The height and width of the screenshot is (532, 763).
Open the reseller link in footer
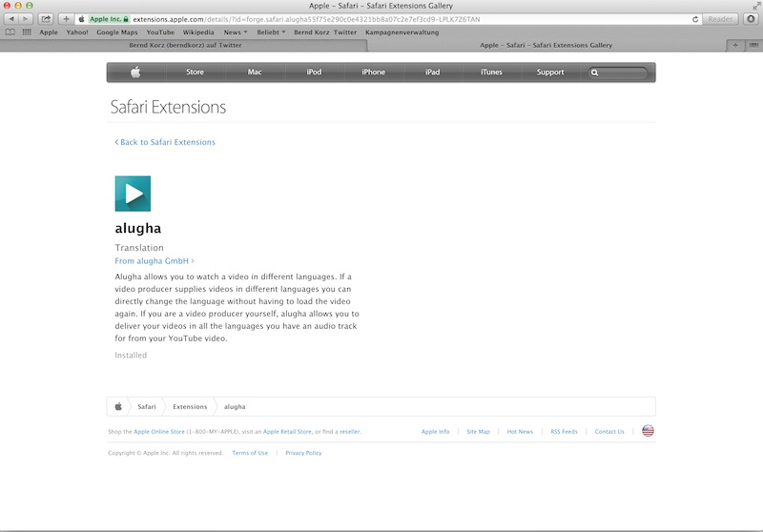[x=350, y=431]
